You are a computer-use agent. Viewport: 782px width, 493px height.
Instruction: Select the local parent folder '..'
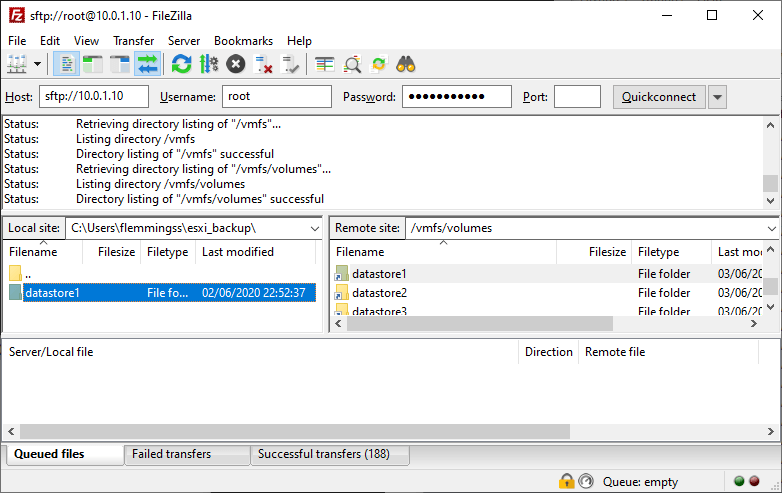(160, 274)
